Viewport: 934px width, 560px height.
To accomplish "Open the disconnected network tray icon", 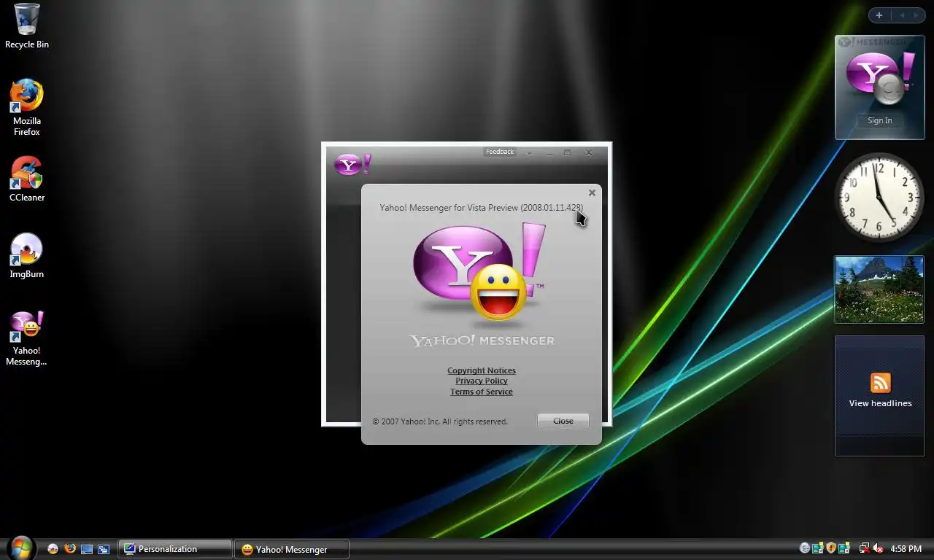I will click(864, 548).
